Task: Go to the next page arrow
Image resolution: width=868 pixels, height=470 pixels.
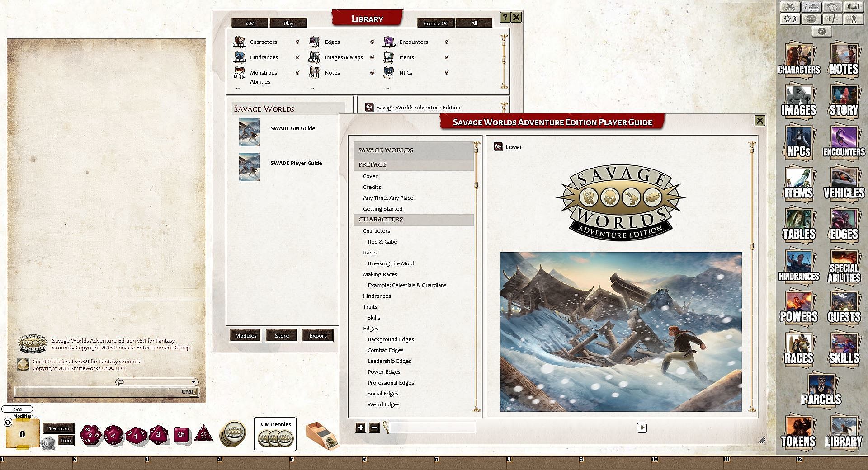Action: click(642, 428)
